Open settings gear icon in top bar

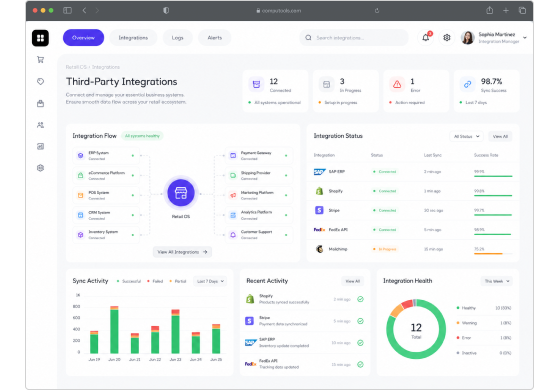click(x=446, y=38)
